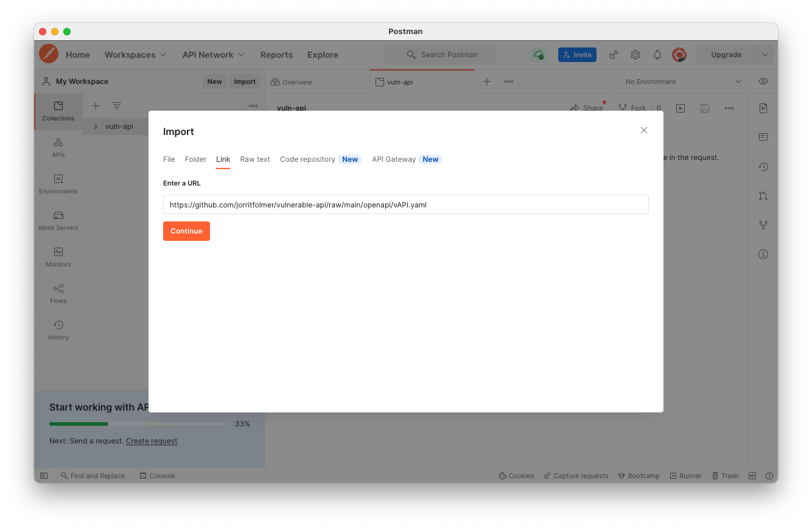812x528 pixels.
Task: Click the filter collections icon
Action: click(x=117, y=106)
